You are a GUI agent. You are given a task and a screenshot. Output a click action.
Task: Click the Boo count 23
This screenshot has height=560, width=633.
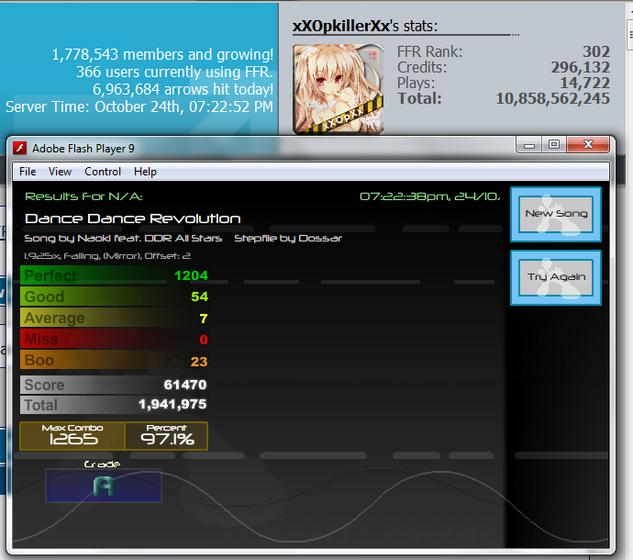(x=199, y=361)
